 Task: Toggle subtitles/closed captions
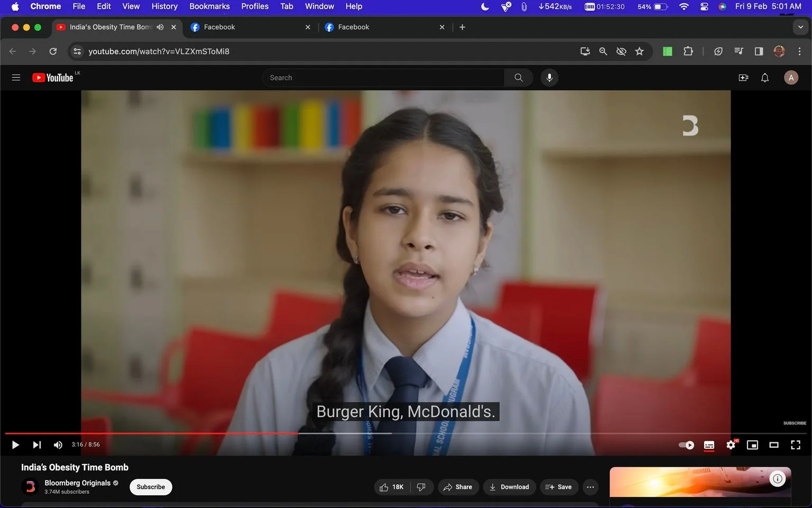tap(709, 445)
